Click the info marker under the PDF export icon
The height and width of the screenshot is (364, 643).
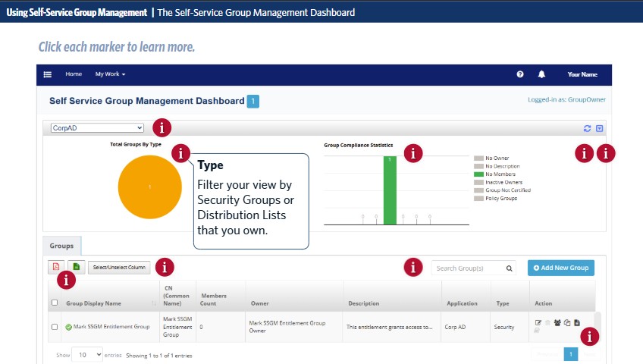pyautogui.click(x=66, y=281)
